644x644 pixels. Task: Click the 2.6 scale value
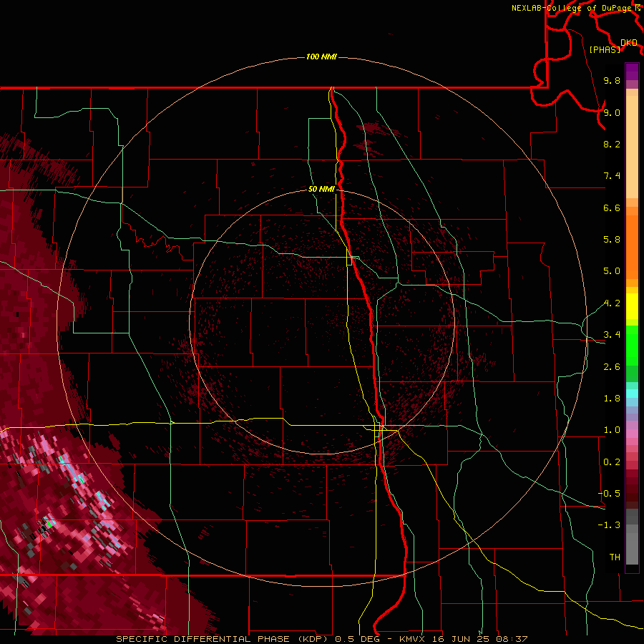pos(612,367)
